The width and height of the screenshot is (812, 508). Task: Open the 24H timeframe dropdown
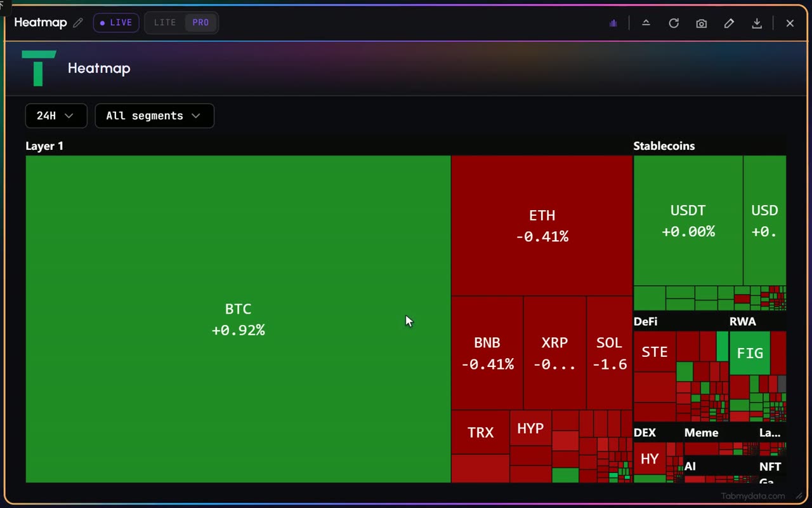pyautogui.click(x=56, y=116)
